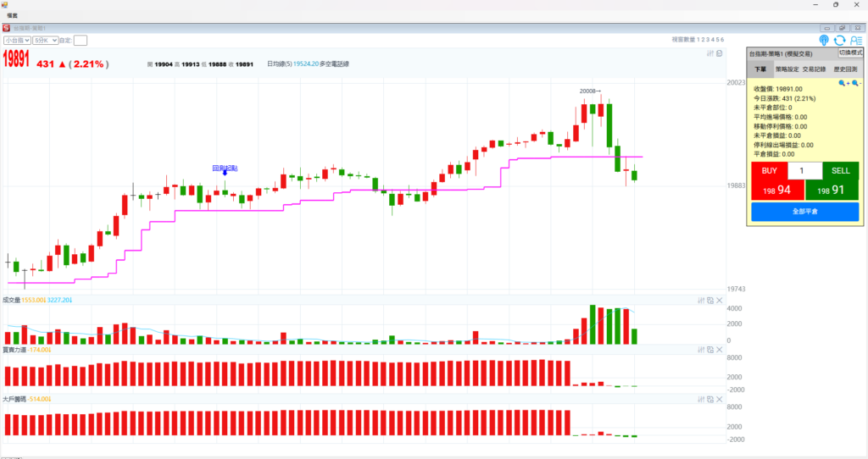This screenshot has width=868, height=459.
Task: Switch to the 歷史回測 tab
Action: (845, 69)
